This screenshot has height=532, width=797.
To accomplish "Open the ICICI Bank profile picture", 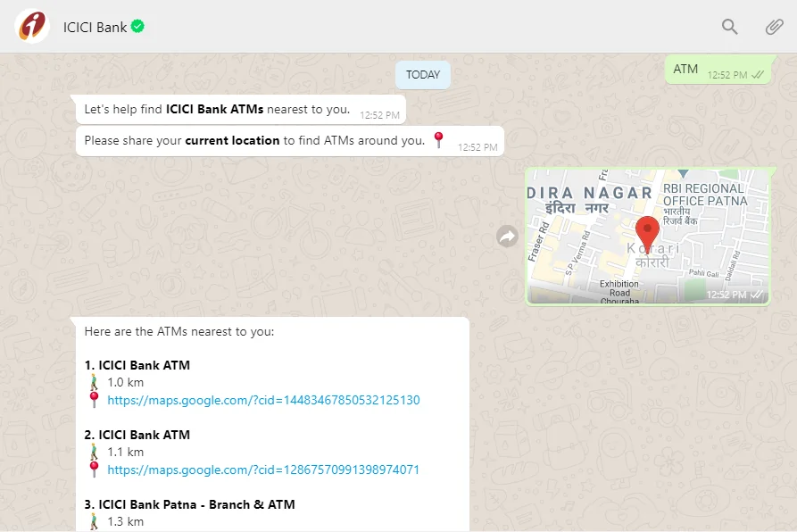I will coord(32,26).
